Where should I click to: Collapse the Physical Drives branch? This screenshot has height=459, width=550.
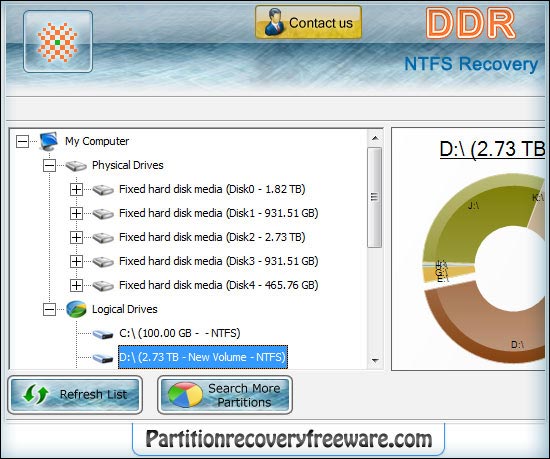(49, 166)
